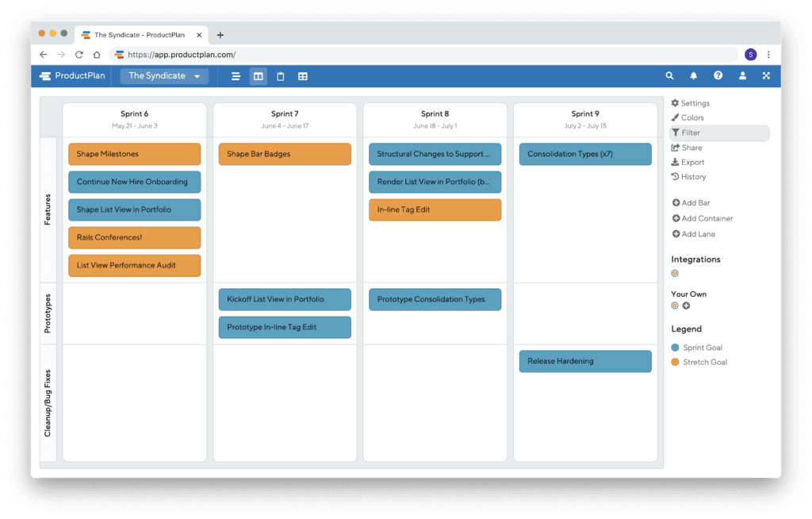Toggle the Filter option in the sidebar

pyautogui.click(x=694, y=132)
